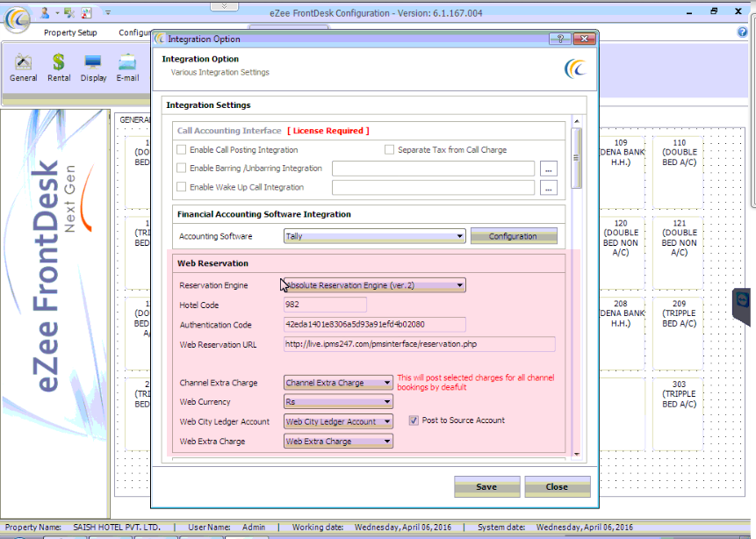Select room 303 TRIPPLE BED A/C tile

coord(679,413)
